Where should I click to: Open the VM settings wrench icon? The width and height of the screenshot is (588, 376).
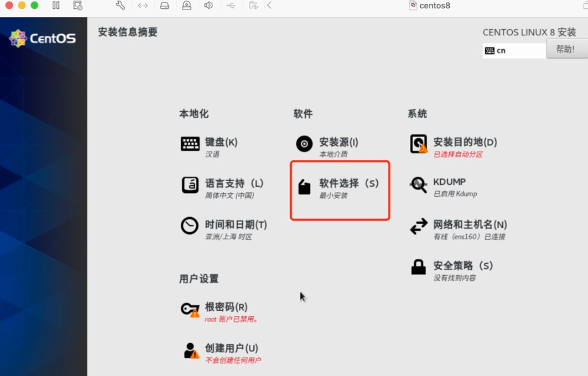(120, 5)
